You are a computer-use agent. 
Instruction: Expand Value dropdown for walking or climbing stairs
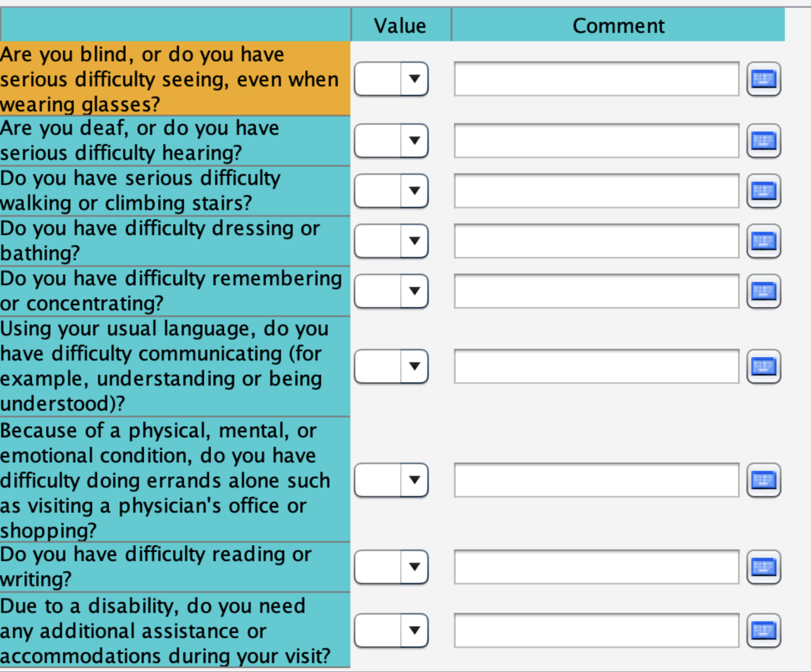(414, 191)
